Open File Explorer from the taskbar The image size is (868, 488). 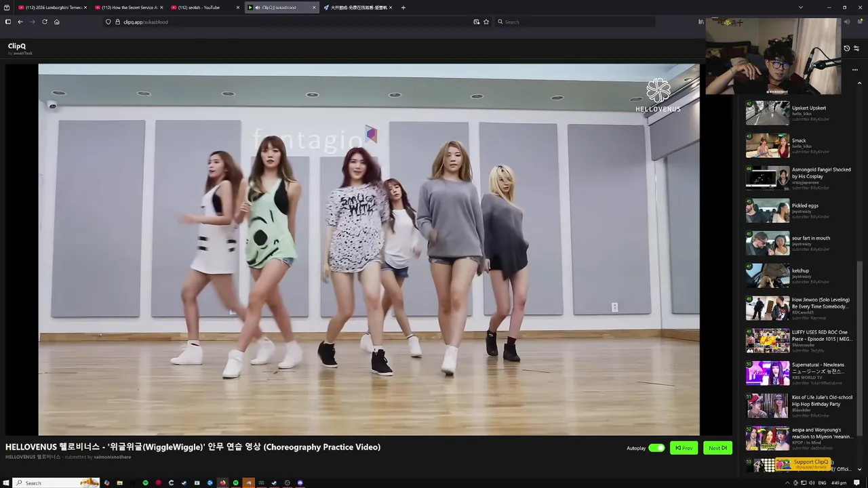pyautogui.click(x=119, y=483)
